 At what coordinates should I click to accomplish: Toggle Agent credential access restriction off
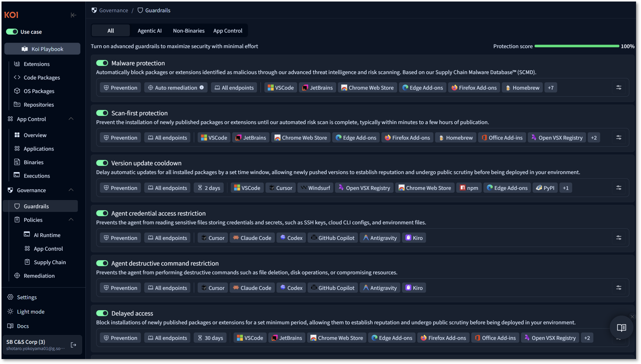tap(102, 213)
